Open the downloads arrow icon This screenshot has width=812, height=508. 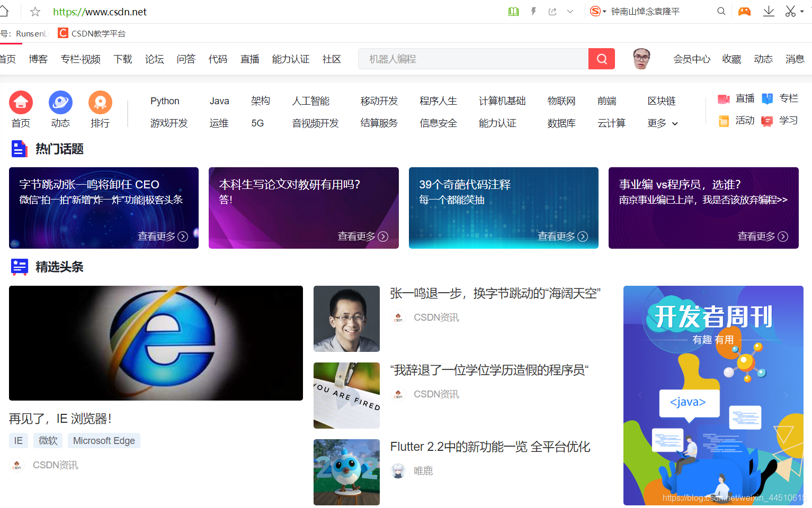(769, 11)
